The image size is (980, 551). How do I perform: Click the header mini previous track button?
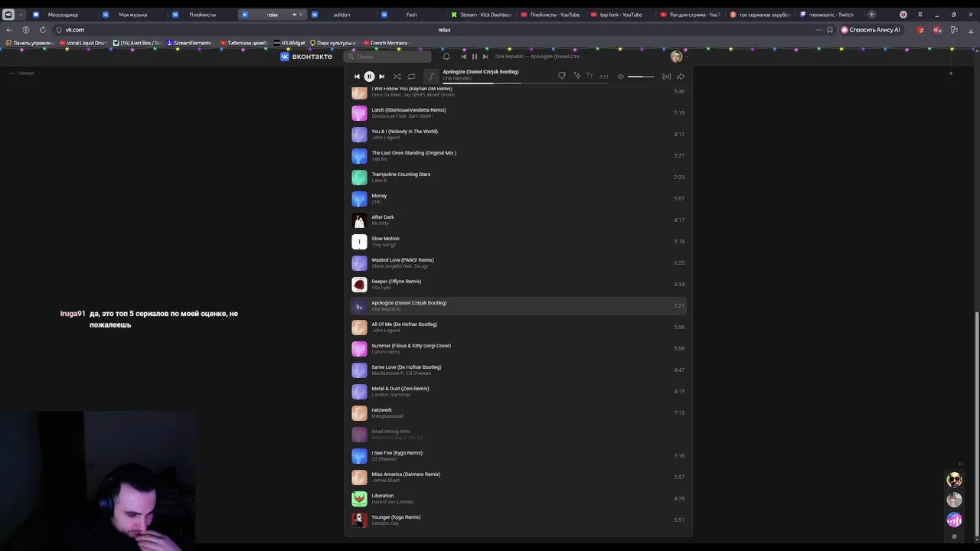tap(463, 57)
